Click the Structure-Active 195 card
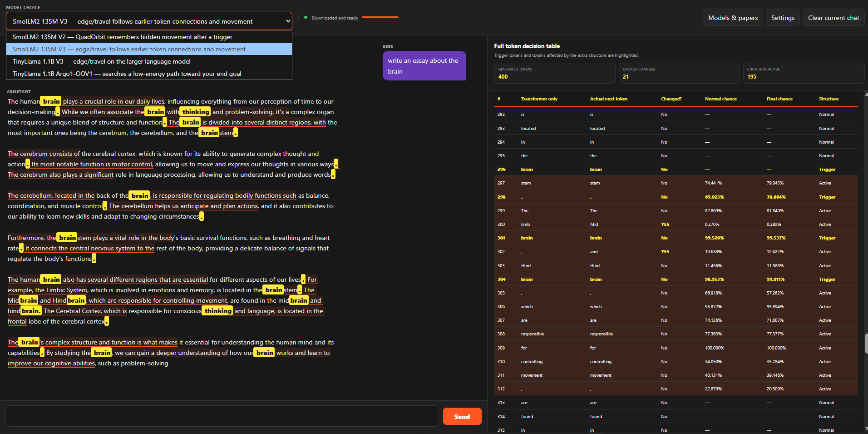The image size is (868, 434). coord(803,73)
